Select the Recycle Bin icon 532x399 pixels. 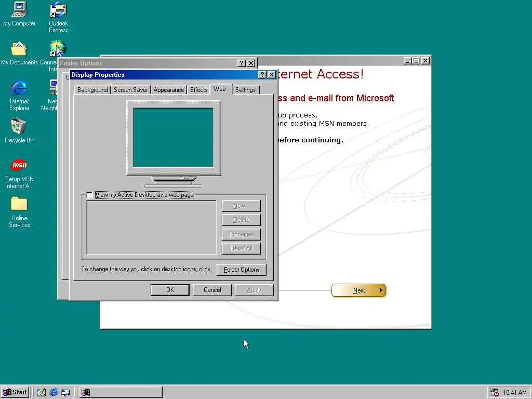pos(19,131)
